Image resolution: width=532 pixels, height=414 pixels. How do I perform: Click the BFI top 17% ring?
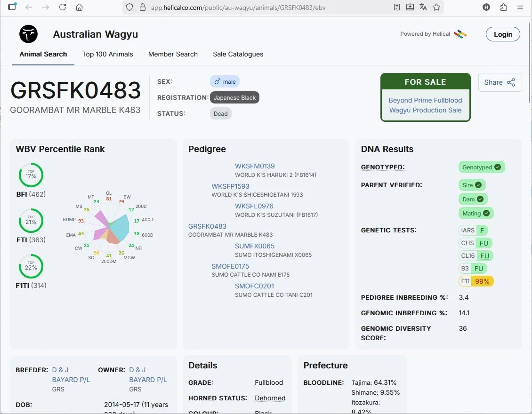click(x=31, y=175)
